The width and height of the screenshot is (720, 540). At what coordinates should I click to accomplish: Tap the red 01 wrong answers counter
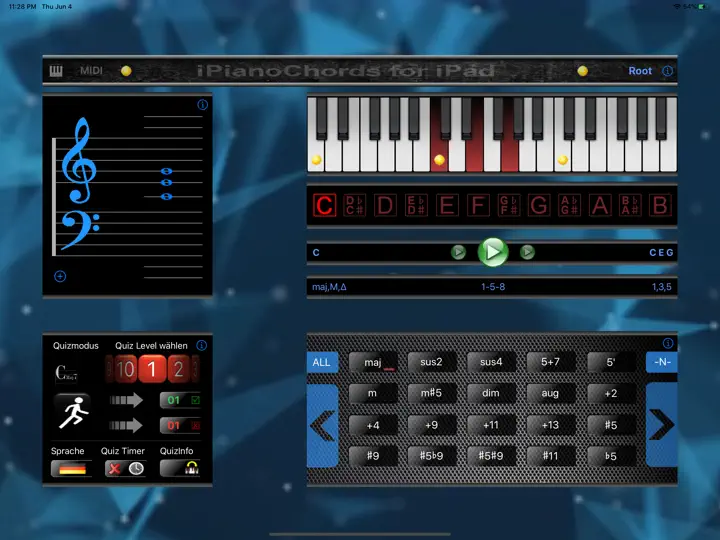180,426
